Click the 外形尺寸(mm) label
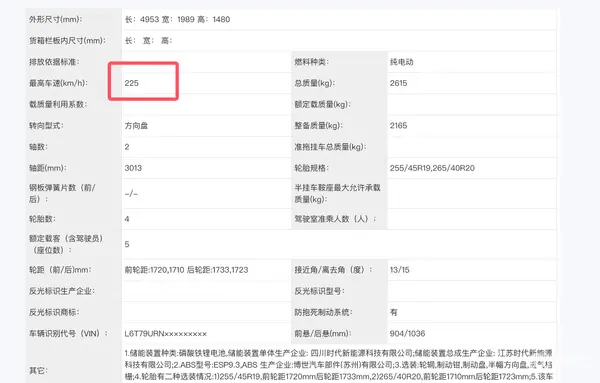This screenshot has height=383, width=600. [55, 19]
